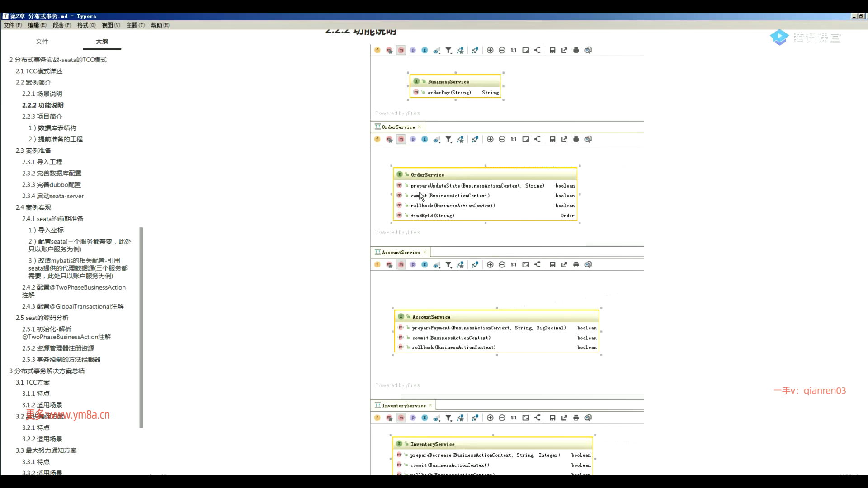
Task: Click zoom out icon in OrderService diagram toolbar
Action: (502, 139)
